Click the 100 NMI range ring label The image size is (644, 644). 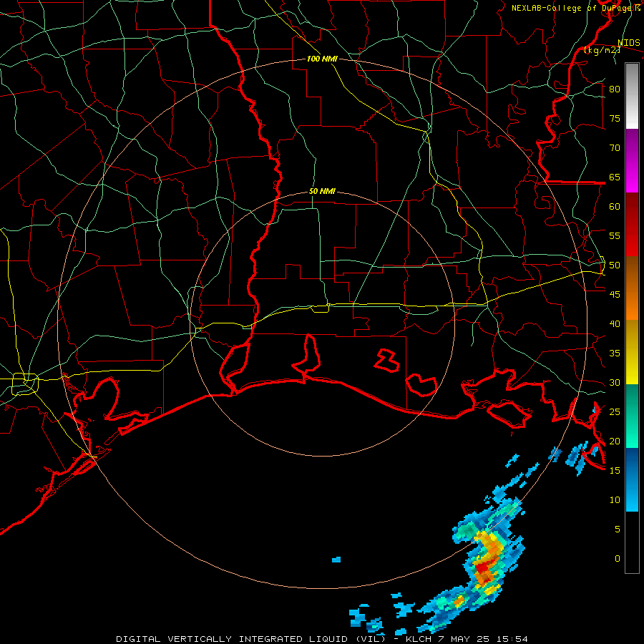coord(322,59)
